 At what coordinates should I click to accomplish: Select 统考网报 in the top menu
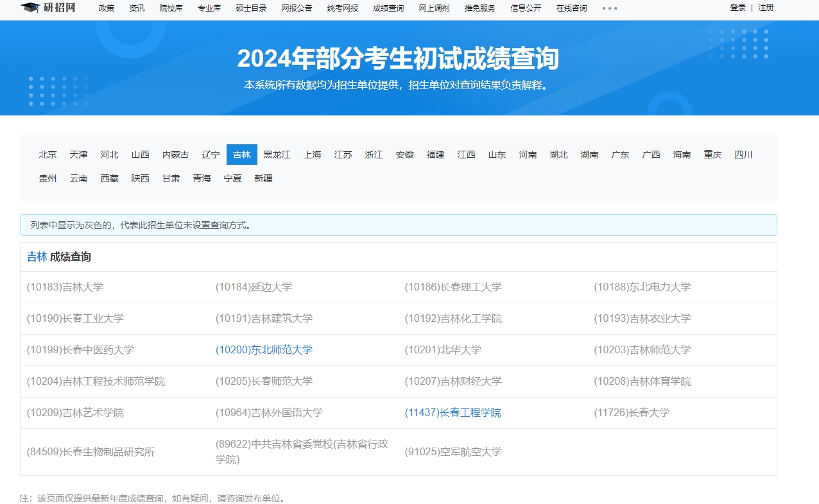343,8
